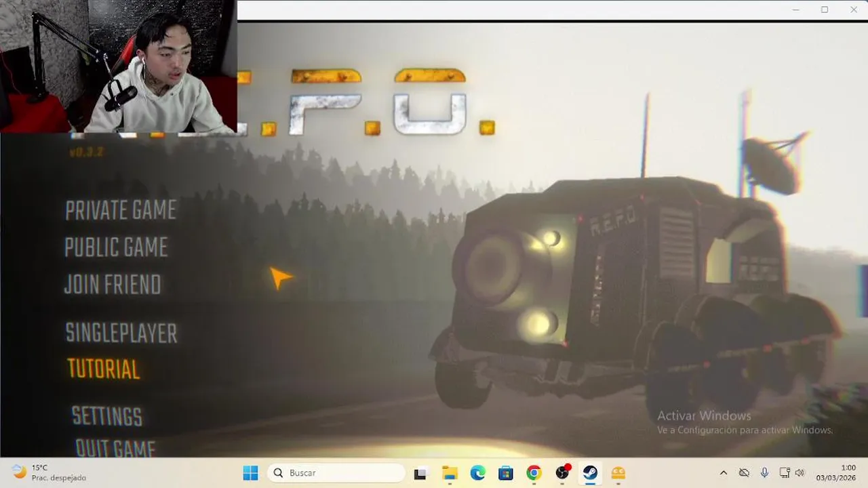Expand the hidden system tray icons
The width and height of the screenshot is (868, 488).
(723, 473)
